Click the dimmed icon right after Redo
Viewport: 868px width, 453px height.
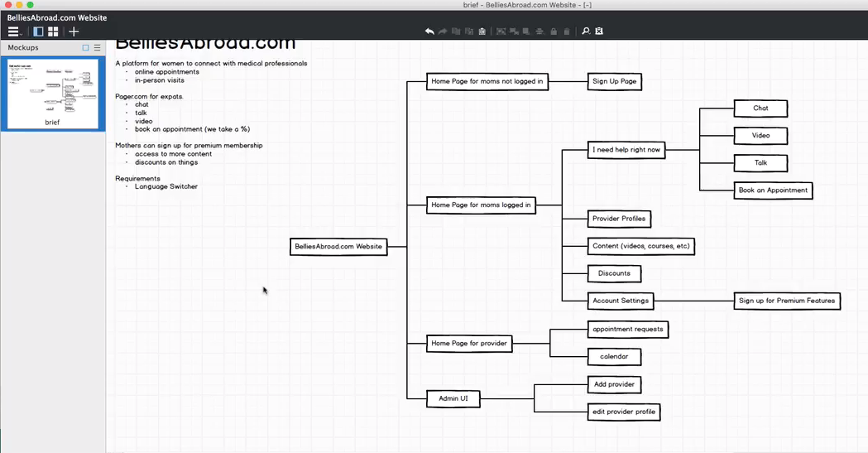(456, 31)
